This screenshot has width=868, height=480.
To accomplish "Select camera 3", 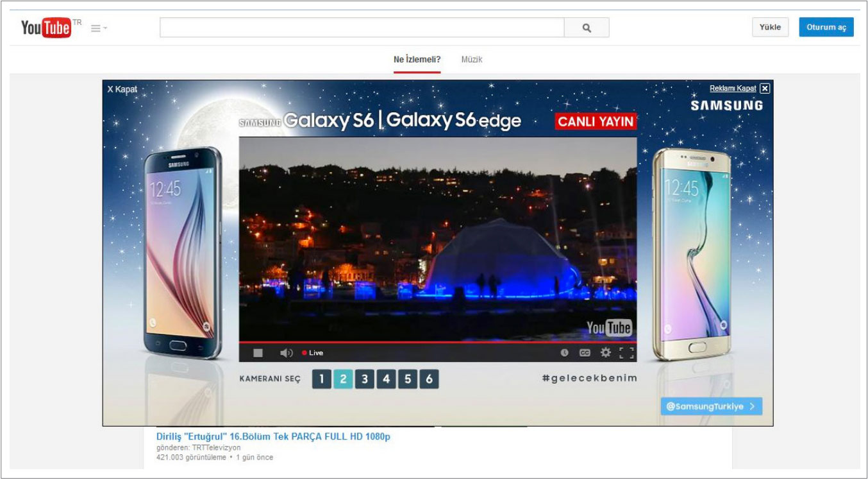I will click(x=365, y=379).
